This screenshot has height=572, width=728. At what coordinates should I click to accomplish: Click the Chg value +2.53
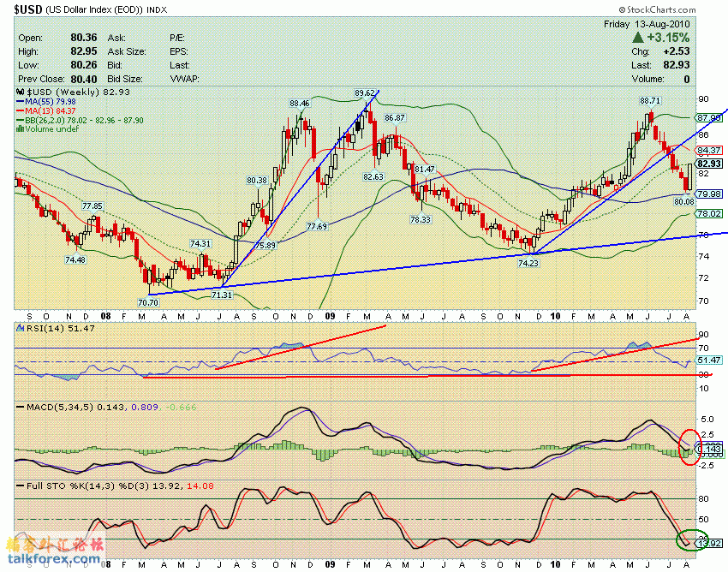click(677, 51)
